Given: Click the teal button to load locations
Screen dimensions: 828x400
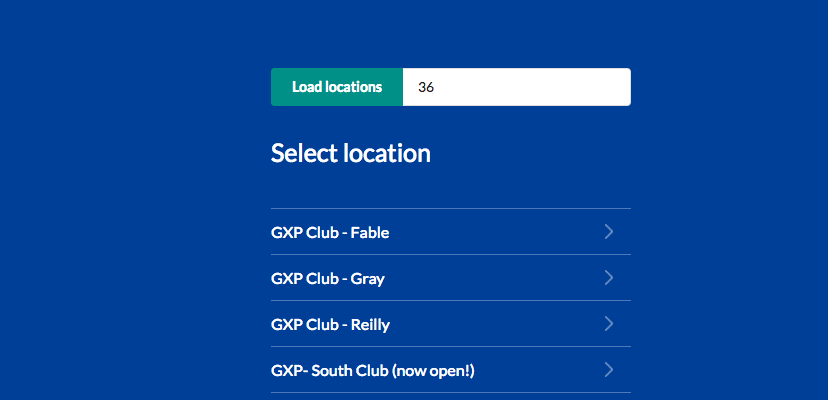Looking at the screenshot, I should tap(337, 87).
